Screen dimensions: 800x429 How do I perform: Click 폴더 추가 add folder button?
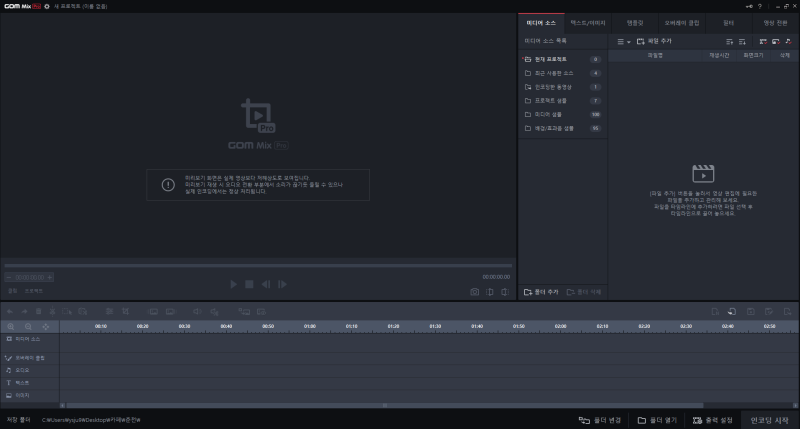click(541, 292)
